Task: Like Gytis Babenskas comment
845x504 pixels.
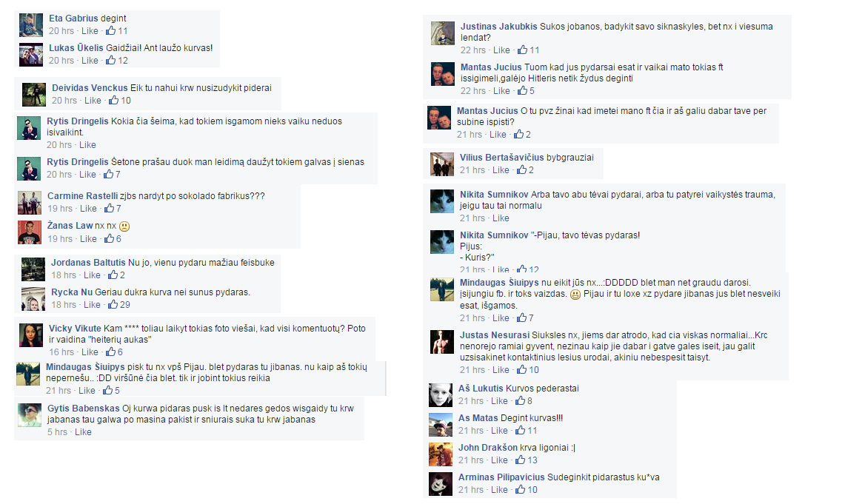Action: [83, 432]
